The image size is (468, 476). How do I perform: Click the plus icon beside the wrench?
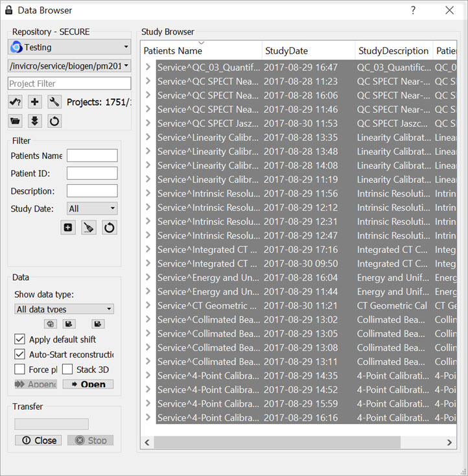[35, 102]
